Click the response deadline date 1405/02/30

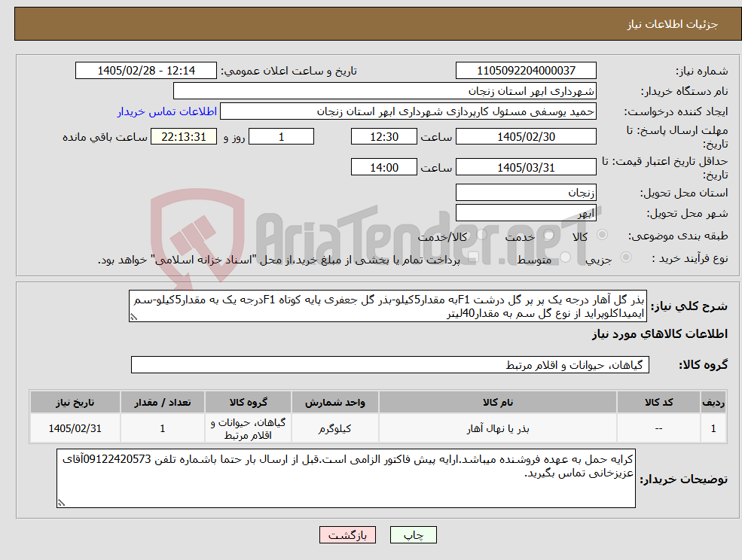526,137
